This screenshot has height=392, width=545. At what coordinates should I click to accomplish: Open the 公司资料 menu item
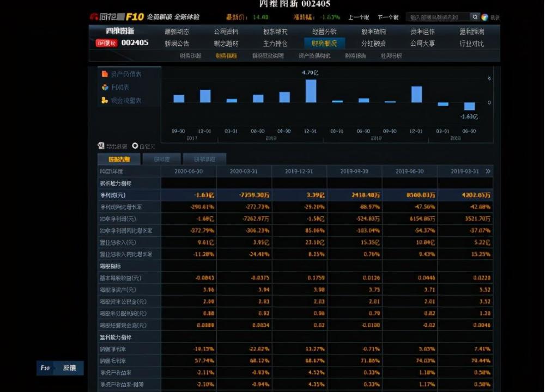tap(226, 32)
